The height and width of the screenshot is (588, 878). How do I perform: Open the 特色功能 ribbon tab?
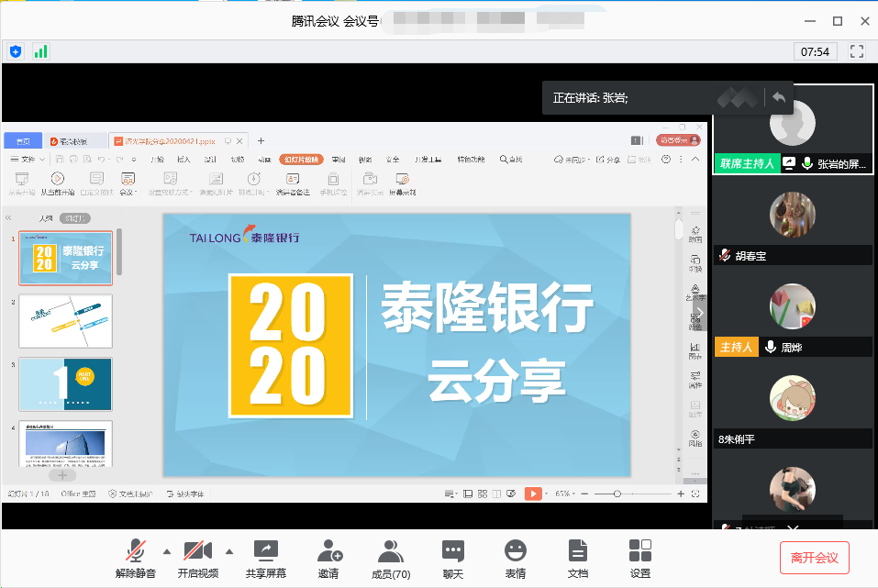tap(471, 160)
